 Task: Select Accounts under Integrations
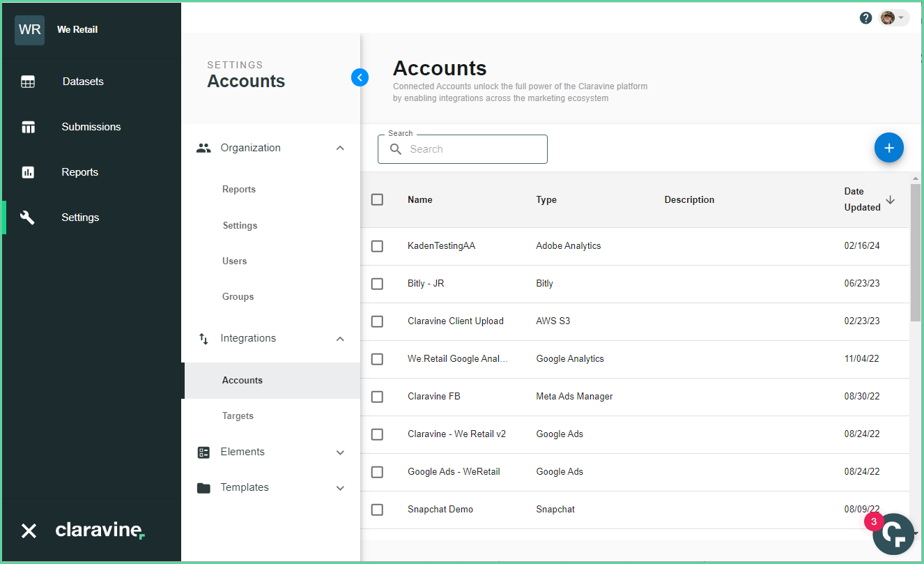[242, 381]
